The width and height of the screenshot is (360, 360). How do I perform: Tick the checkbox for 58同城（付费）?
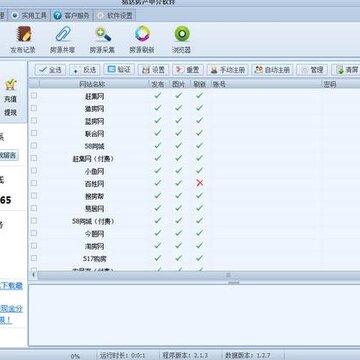coord(34,220)
